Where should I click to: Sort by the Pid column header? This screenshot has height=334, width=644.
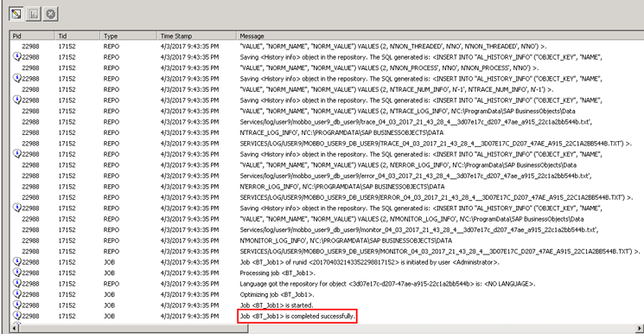(x=32, y=36)
